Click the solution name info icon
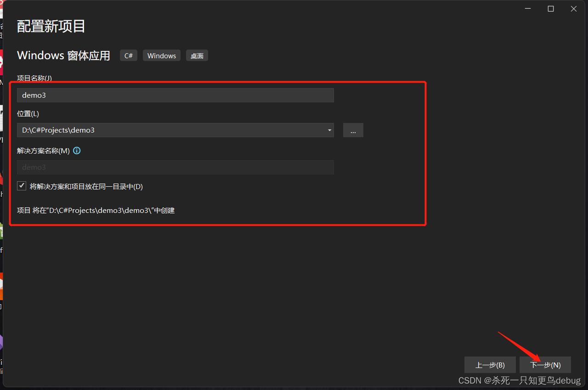Screen dimensions: 588x390 click(77, 150)
